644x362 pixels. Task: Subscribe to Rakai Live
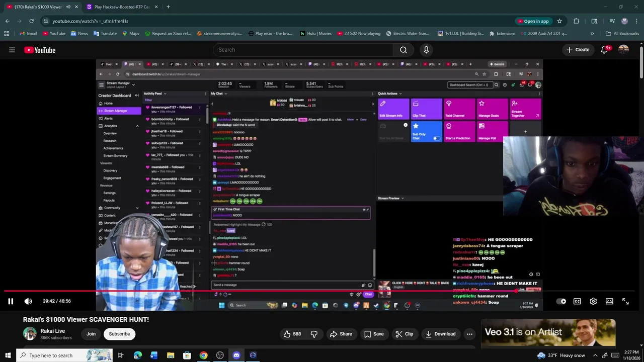pos(119,334)
